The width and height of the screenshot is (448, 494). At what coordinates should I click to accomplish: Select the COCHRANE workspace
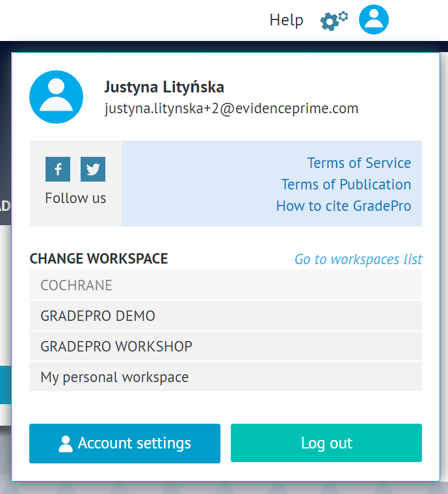click(226, 285)
